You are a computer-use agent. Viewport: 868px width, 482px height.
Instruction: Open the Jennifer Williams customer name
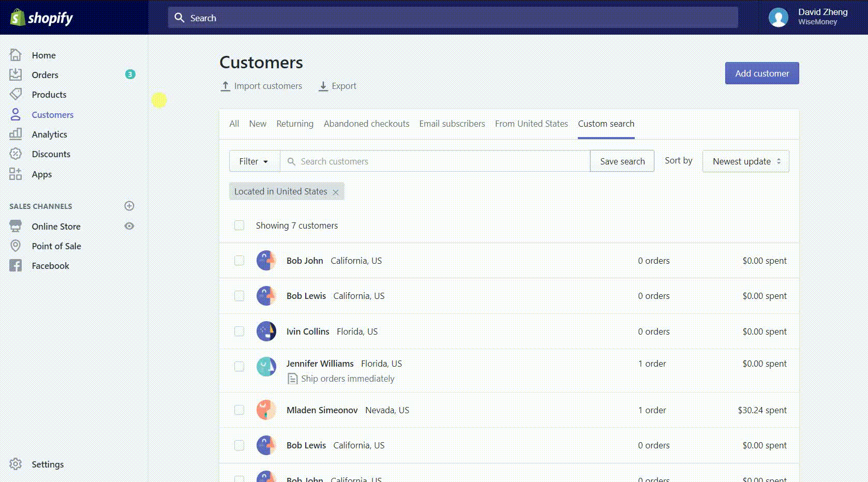[x=320, y=363]
